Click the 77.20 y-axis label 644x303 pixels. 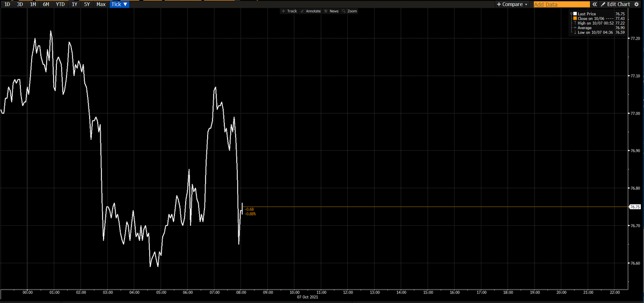[x=635, y=39]
